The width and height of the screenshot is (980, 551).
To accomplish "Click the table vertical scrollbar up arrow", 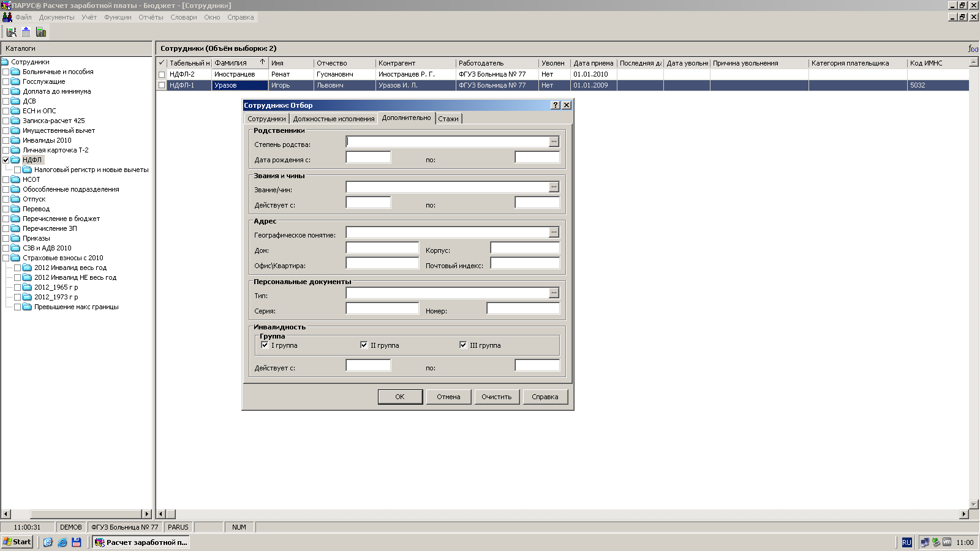I will pos(974,62).
